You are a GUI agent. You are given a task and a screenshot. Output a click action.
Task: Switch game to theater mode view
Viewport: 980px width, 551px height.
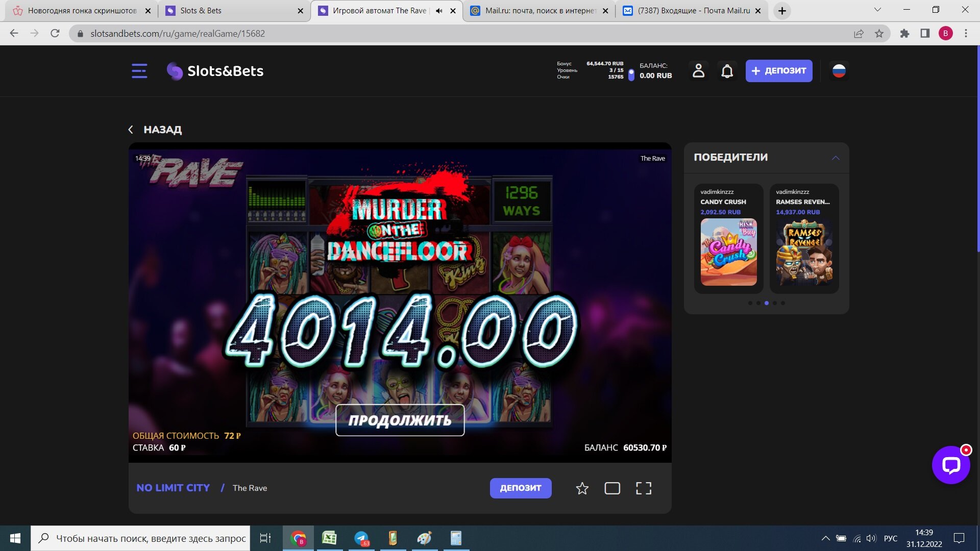point(612,489)
